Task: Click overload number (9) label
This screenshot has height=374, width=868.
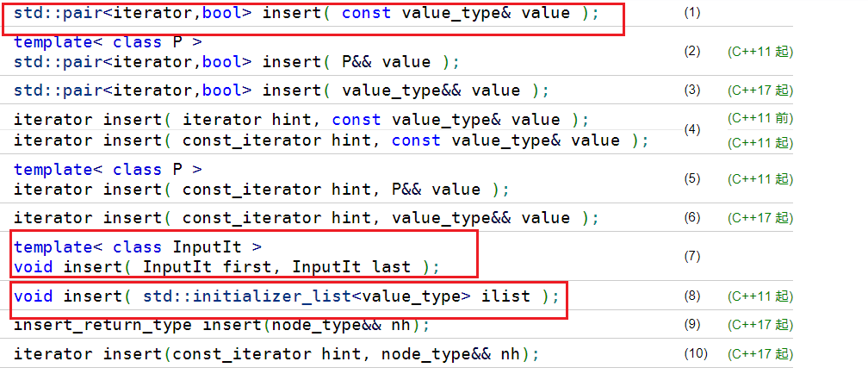Action: tap(692, 325)
